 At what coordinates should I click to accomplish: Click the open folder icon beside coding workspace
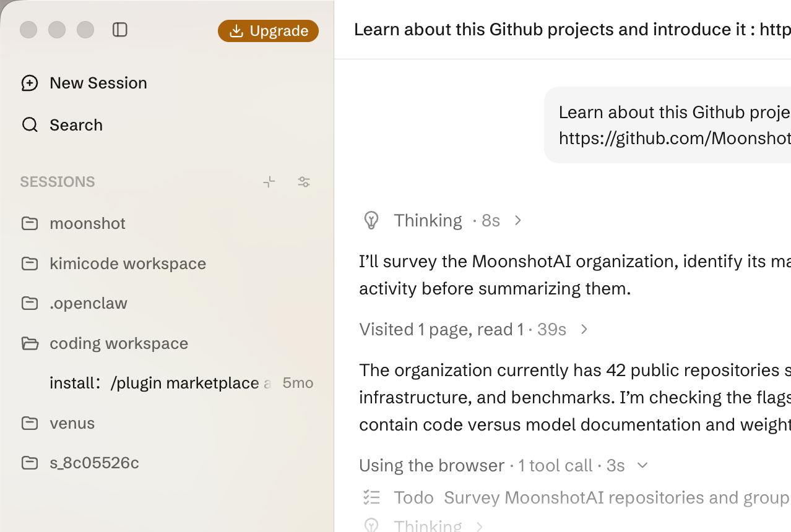coord(30,343)
